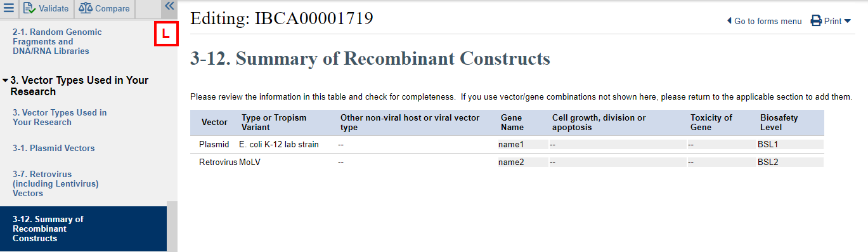Click the Validate checklist icon
This screenshot has width=868, height=252.
tap(30, 8)
